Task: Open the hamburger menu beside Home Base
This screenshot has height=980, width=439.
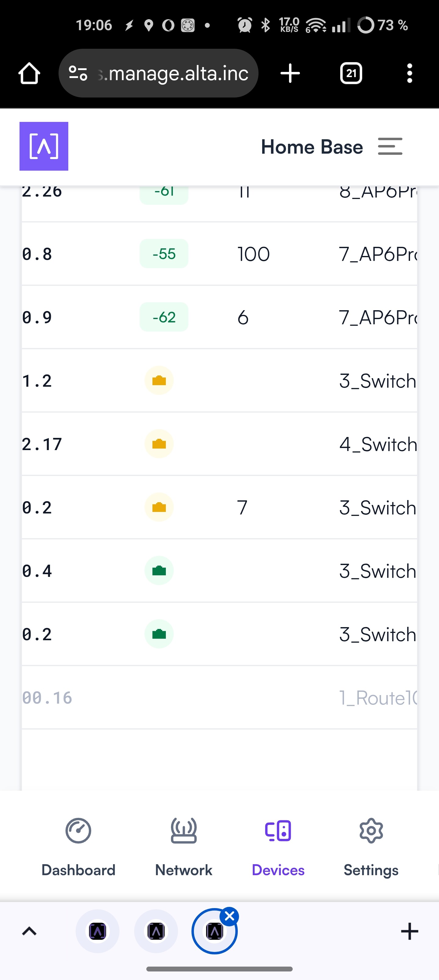Action: coord(390,147)
